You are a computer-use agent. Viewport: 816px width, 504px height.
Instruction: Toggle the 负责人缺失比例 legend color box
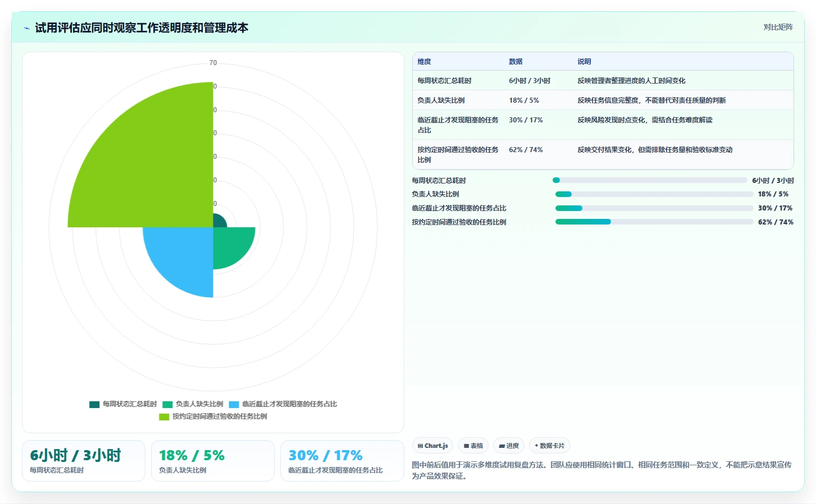pos(167,404)
